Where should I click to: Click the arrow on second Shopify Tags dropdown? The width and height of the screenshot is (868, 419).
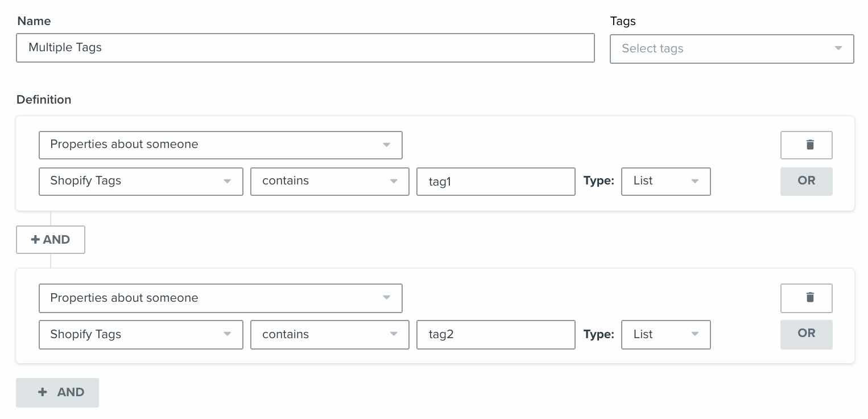click(x=227, y=335)
